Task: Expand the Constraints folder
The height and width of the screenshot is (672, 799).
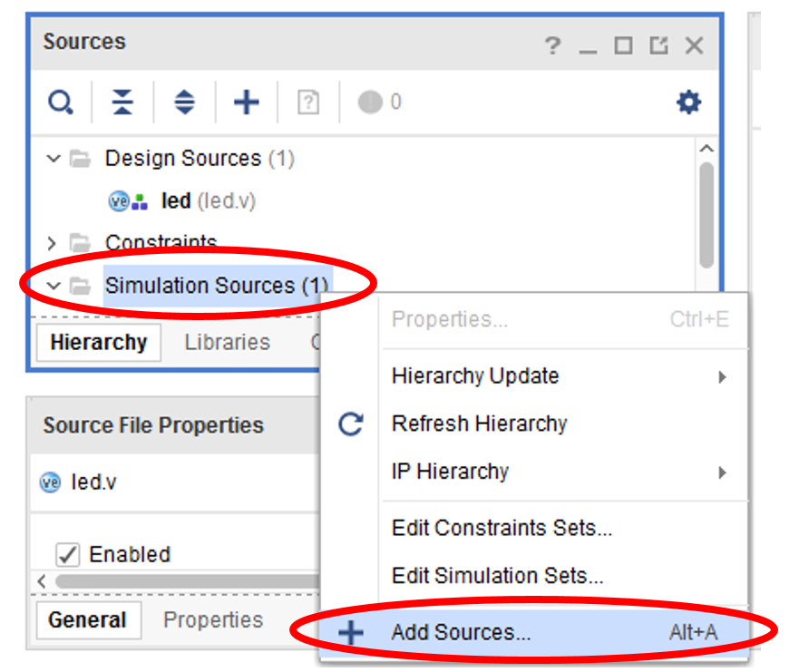Action: [x=53, y=243]
